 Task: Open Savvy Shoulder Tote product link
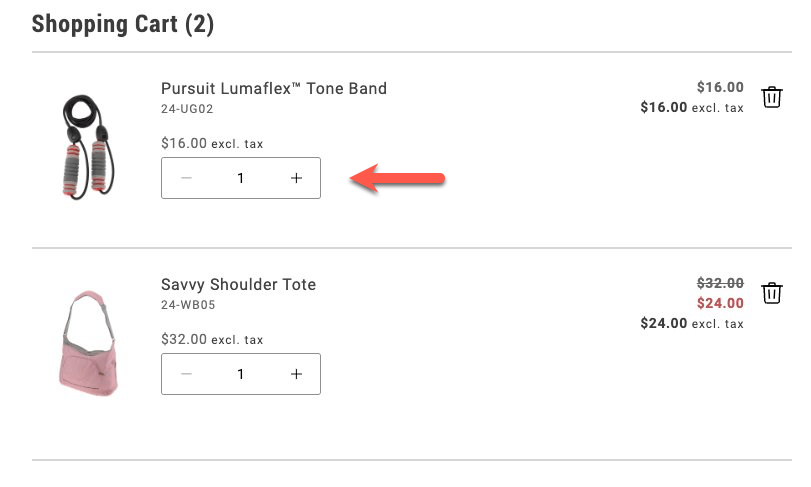238,284
